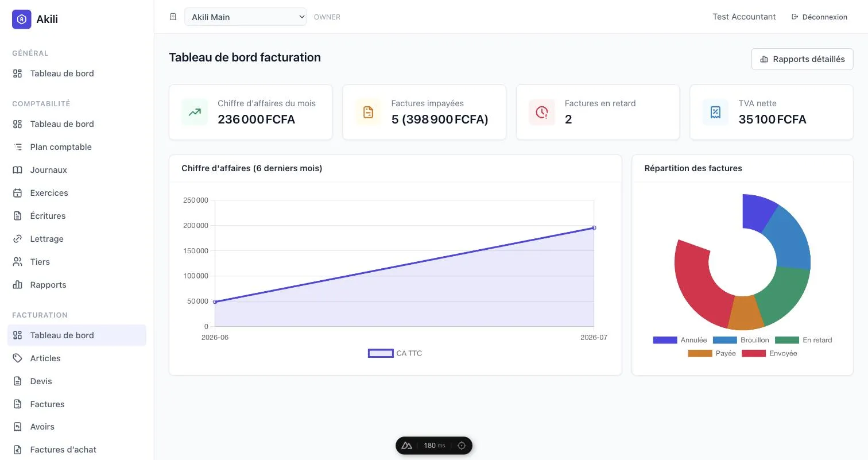This screenshot has height=460, width=868.
Task: Click the Articles tag icon
Action: coord(18,358)
